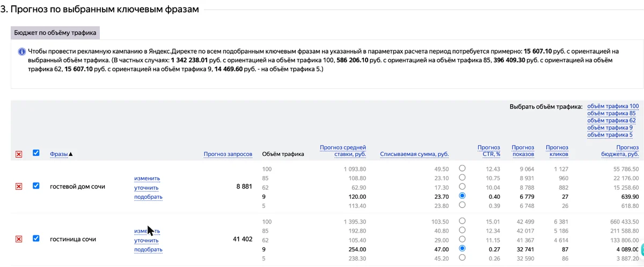Select traffic volume 9 radio for гостиница сочи
This screenshot has height=267, width=644.
point(462,249)
